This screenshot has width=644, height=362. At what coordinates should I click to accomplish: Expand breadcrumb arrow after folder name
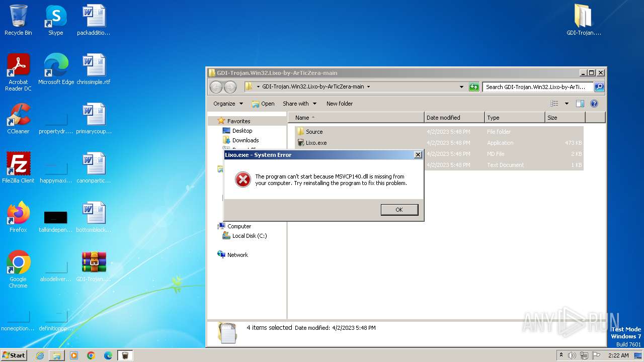pos(368,87)
